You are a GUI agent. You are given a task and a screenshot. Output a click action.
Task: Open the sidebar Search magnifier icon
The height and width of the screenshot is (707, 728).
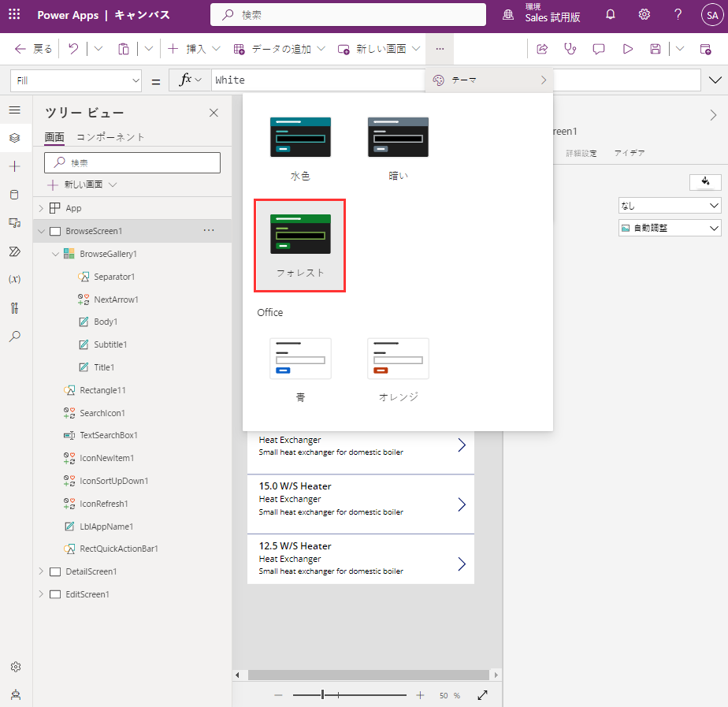[x=15, y=337]
